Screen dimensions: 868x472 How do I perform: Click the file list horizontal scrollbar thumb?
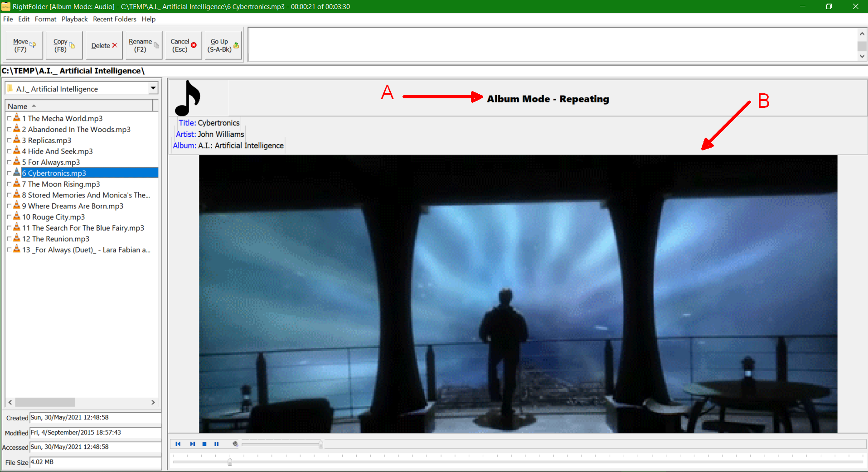coord(45,402)
